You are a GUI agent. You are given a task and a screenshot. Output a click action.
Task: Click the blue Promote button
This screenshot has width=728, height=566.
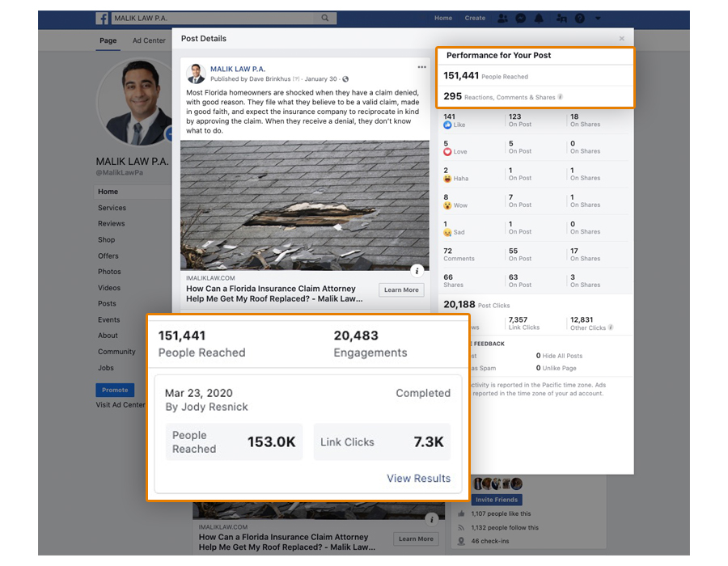click(115, 391)
